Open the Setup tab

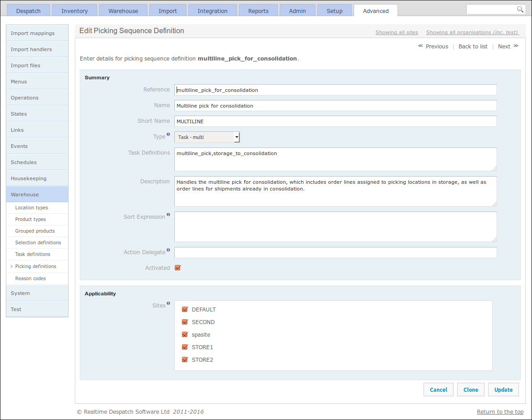(x=334, y=11)
